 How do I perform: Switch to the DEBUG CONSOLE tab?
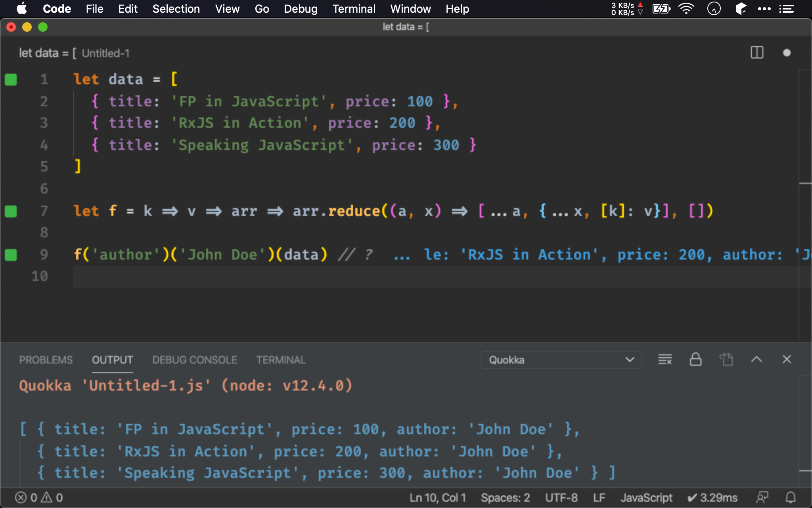pos(195,360)
